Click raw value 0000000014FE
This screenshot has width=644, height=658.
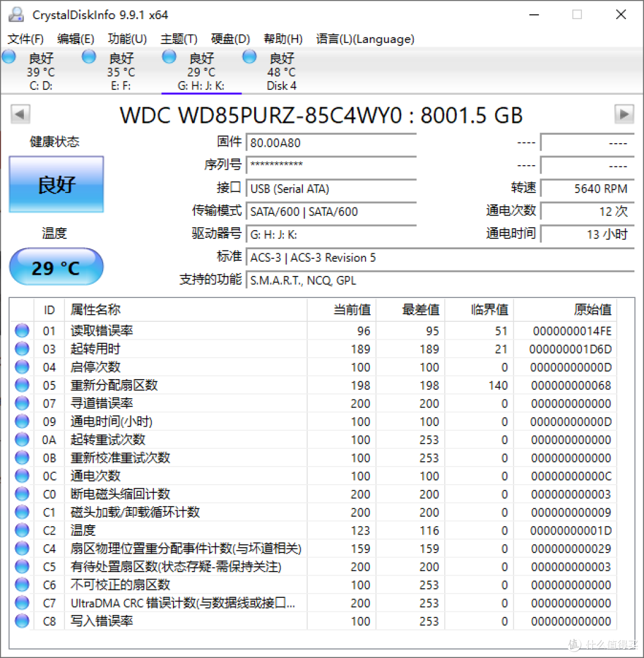[572, 331]
